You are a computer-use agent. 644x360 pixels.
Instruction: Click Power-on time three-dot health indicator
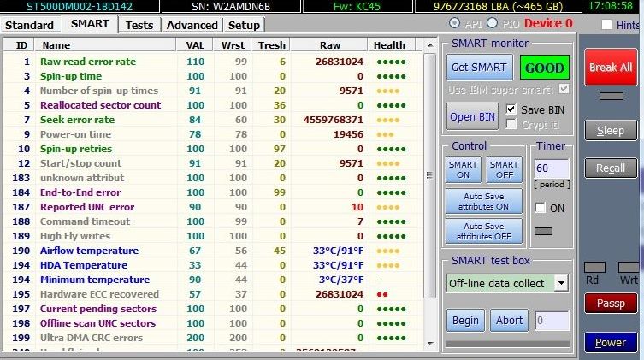point(385,134)
